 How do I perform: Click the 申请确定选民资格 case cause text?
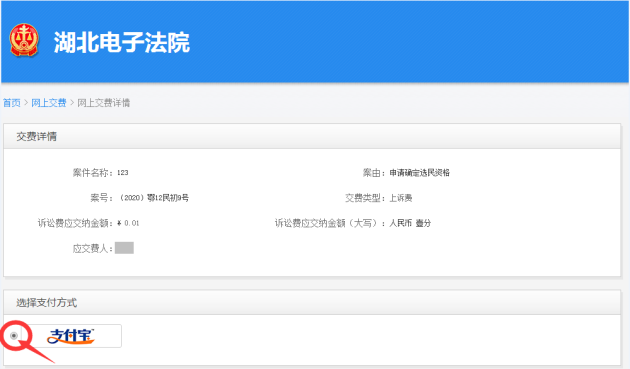tap(419, 173)
